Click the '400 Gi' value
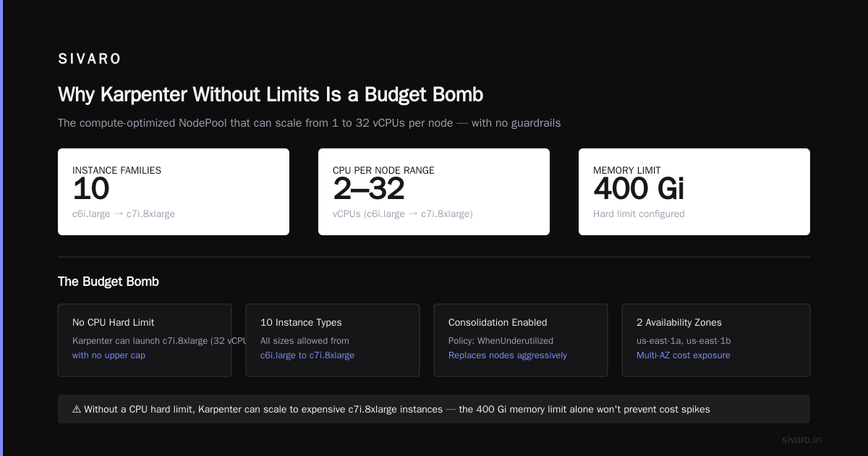The image size is (868, 456). click(x=639, y=189)
